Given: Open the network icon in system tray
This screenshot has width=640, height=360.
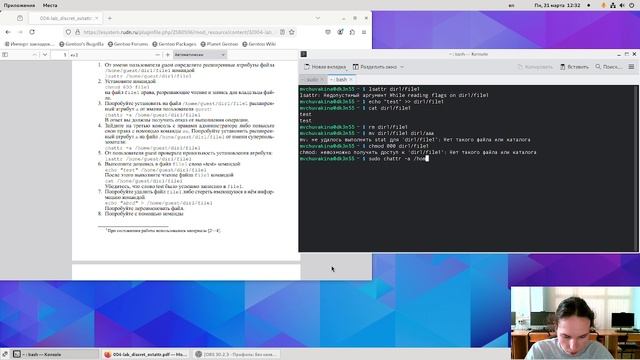Looking at the screenshot, I should click(x=613, y=5).
